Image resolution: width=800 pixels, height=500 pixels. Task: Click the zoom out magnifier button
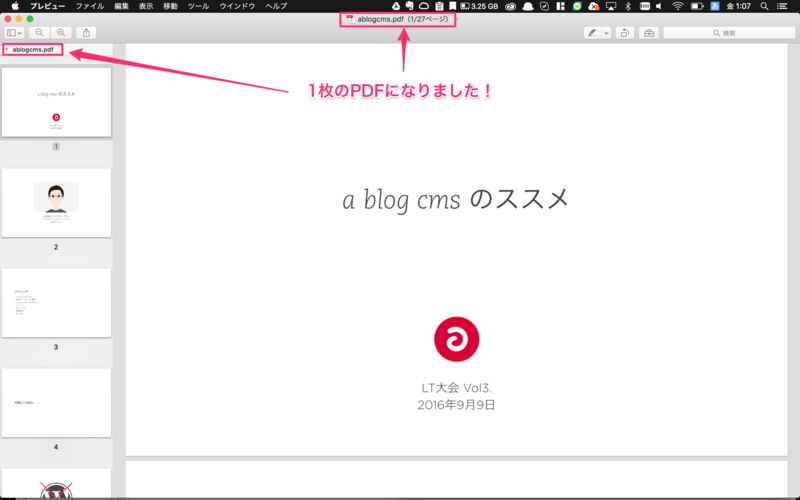pyautogui.click(x=39, y=33)
